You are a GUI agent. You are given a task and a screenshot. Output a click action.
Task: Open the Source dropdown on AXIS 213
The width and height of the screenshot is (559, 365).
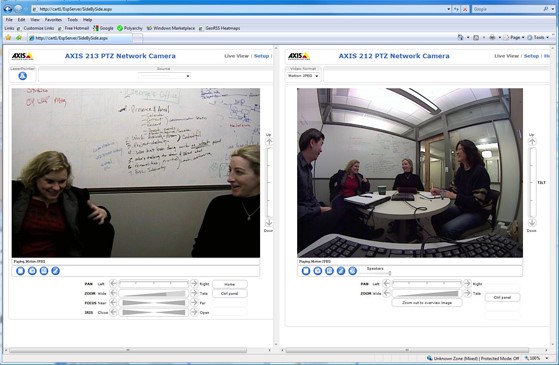pos(164,76)
